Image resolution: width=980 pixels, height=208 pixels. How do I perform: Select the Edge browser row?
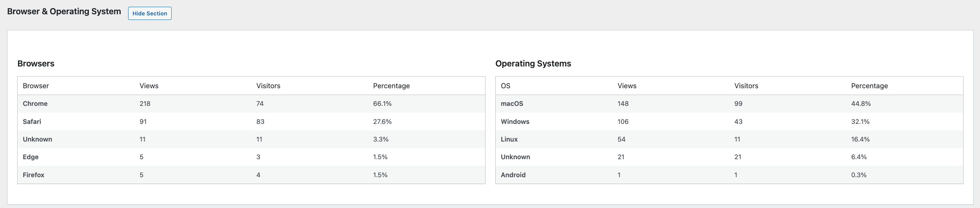click(30, 157)
